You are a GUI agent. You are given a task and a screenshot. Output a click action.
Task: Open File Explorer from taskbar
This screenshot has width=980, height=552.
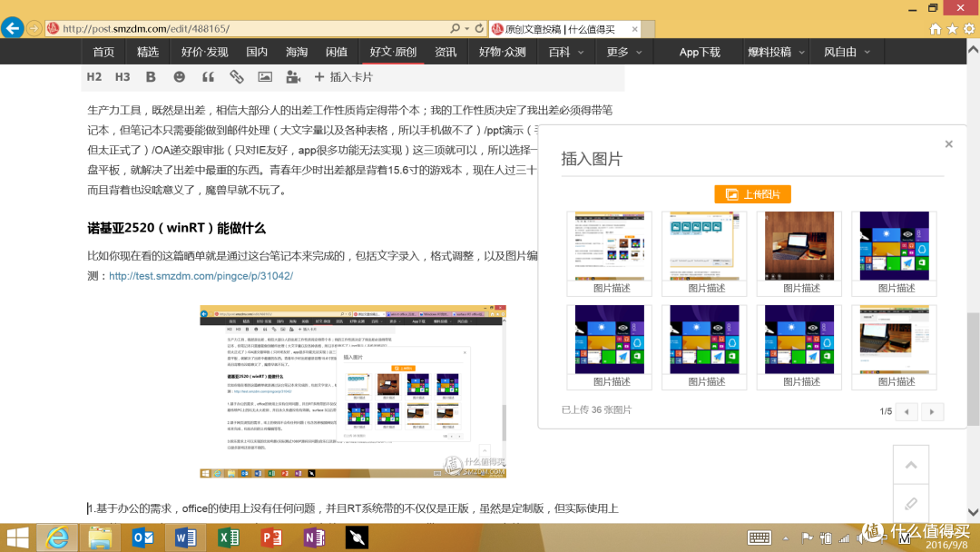[x=100, y=537]
